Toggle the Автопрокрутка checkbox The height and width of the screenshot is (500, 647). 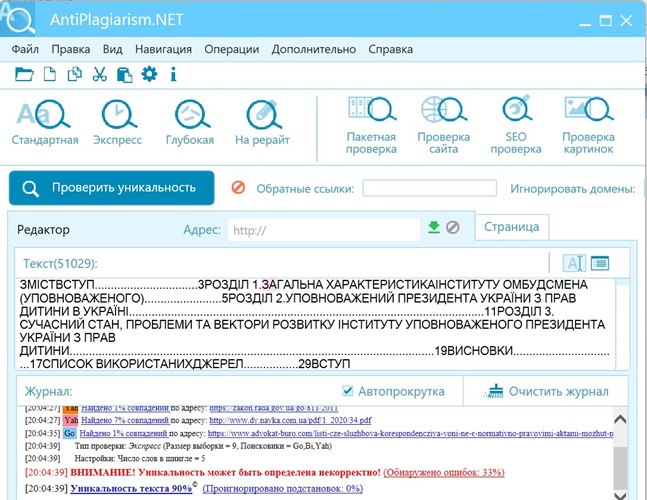(x=348, y=390)
